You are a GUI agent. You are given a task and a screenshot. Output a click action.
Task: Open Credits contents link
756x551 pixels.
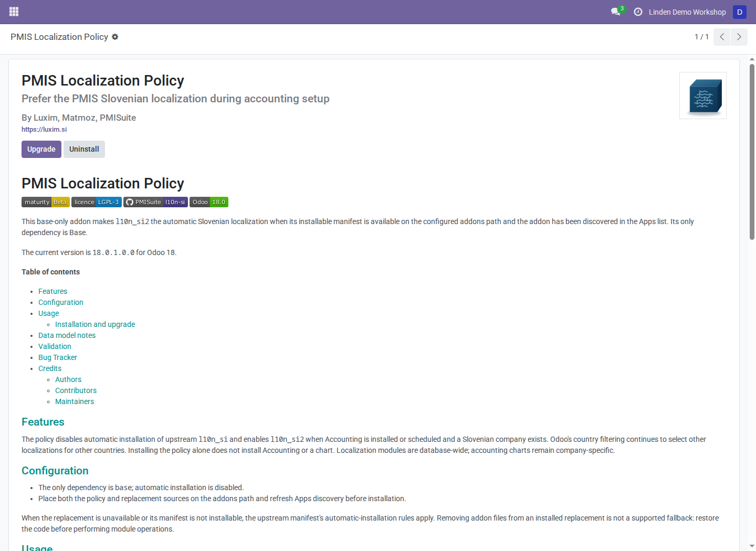(50, 368)
